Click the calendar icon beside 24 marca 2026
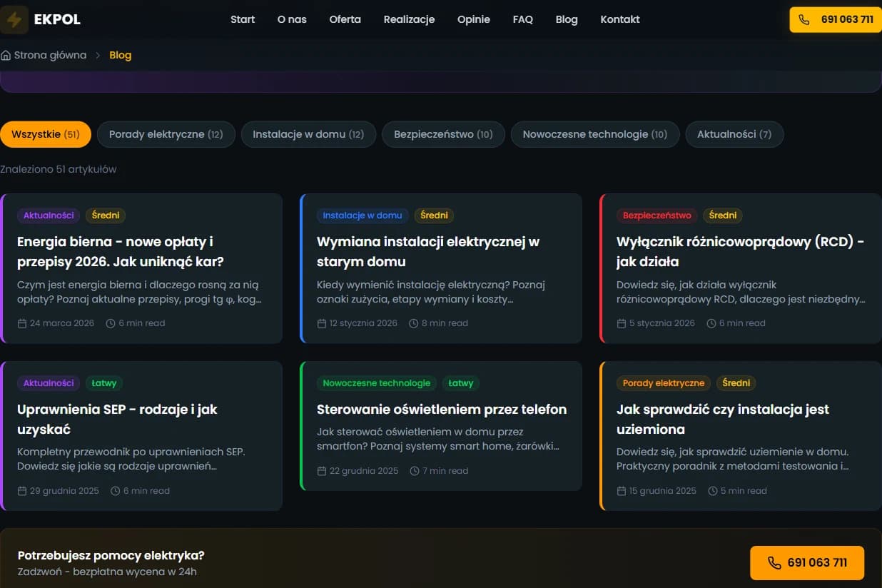882x588 pixels. tap(22, 323)
